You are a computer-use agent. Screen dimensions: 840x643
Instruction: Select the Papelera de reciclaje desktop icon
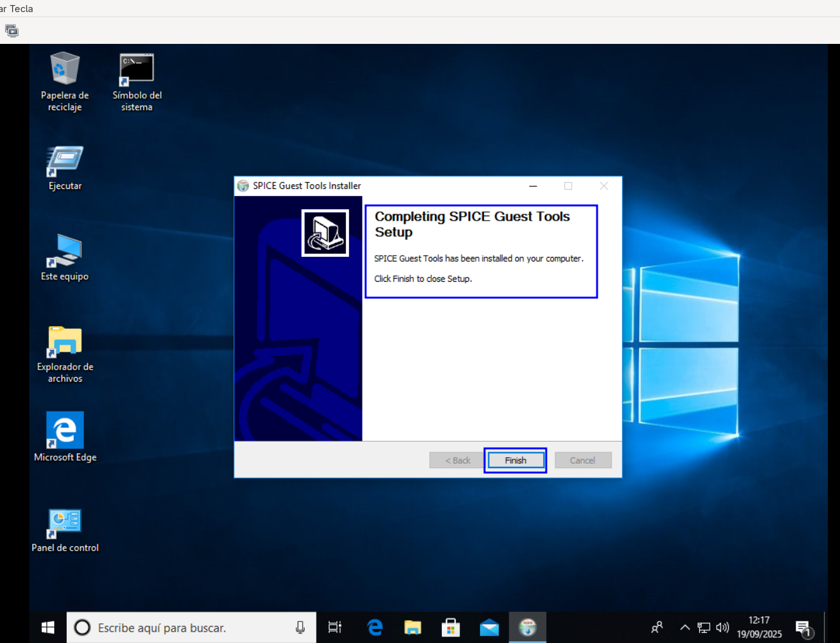coord(65,82)
